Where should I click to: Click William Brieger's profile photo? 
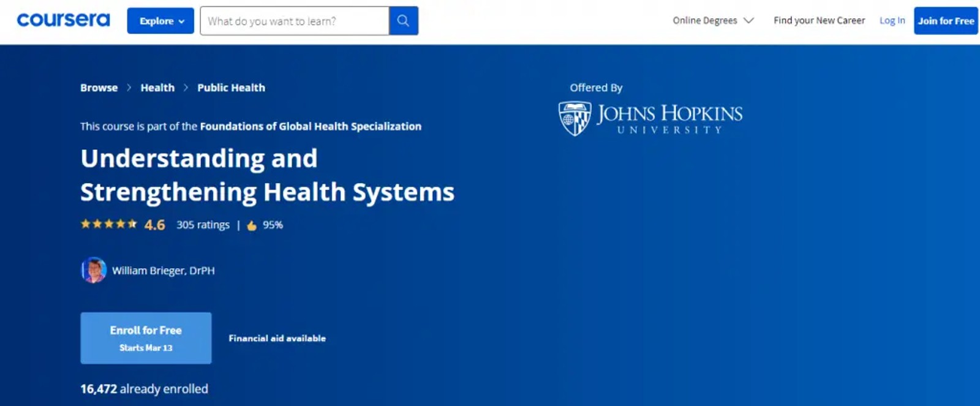pos(94,270)
